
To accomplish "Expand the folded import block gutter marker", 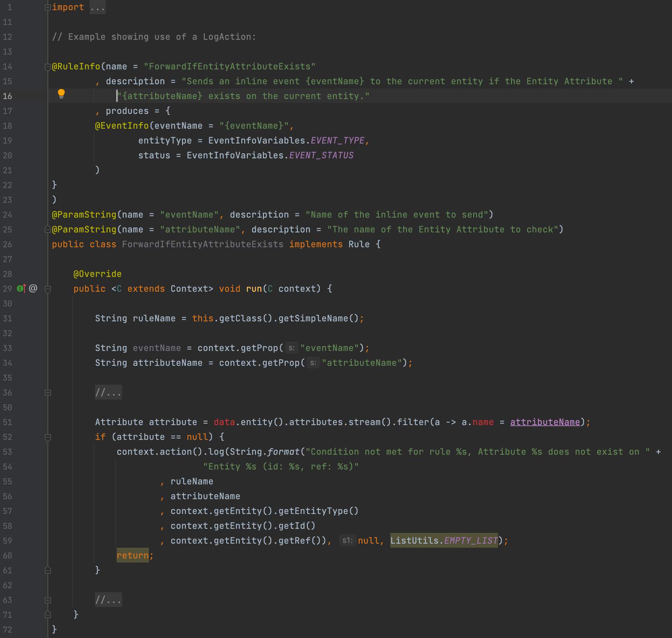I will point(48,7).
